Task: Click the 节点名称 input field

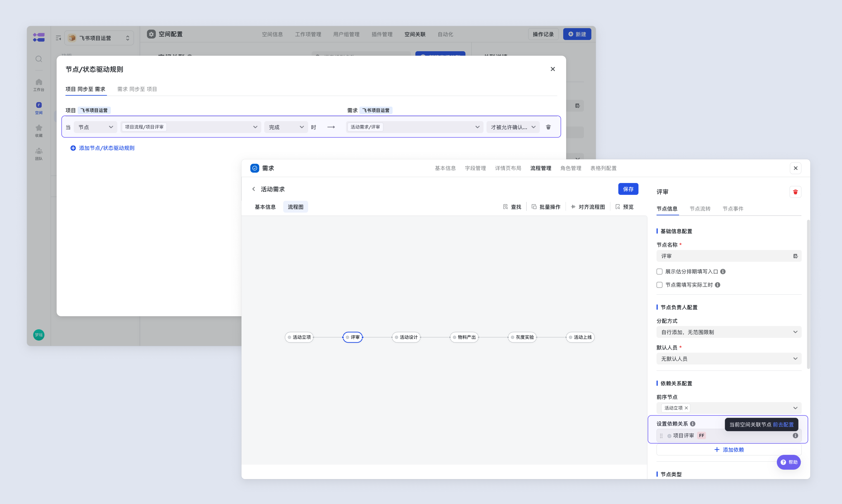Action: (x=729, y=256)
